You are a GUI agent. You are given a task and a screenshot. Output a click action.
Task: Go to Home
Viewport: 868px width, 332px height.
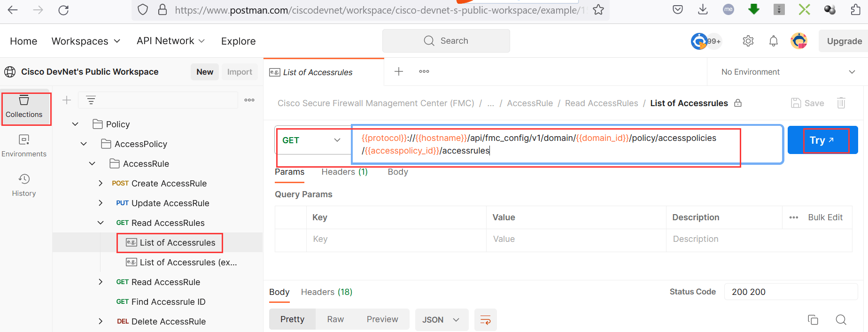[x=23, y=41]
